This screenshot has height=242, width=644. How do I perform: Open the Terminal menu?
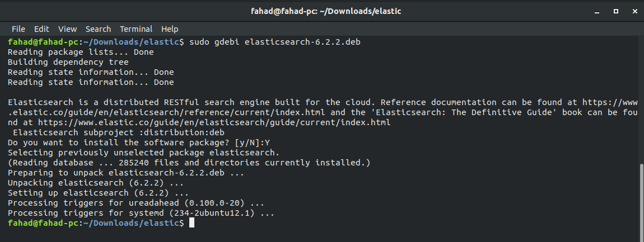(136, 29)
